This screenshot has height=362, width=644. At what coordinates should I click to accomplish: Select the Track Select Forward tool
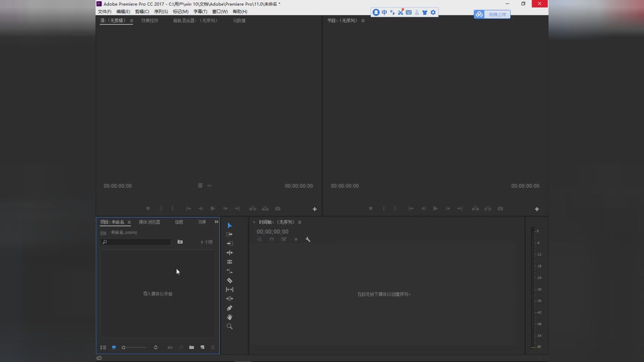(230, 234)
